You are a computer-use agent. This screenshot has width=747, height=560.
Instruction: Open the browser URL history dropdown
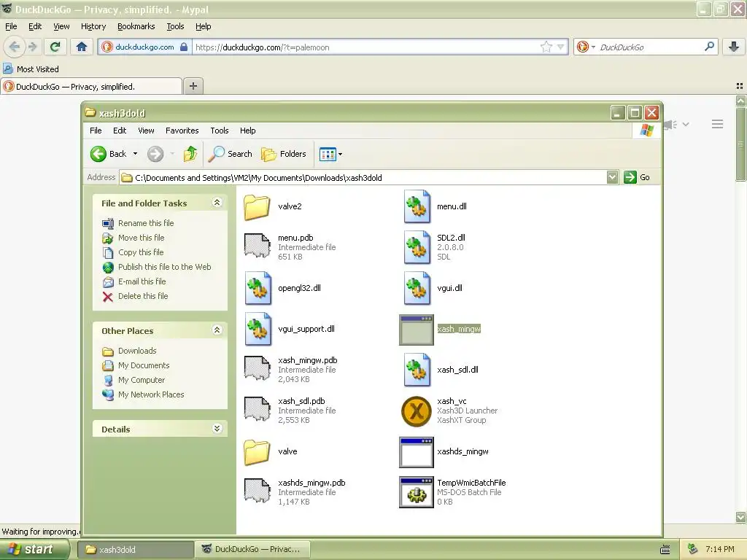[561, 47]
